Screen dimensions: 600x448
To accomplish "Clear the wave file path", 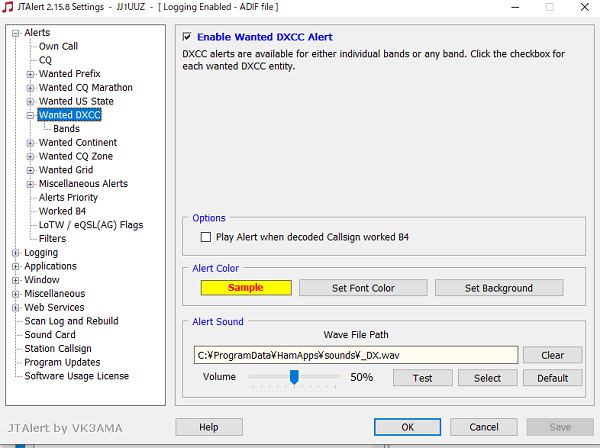I will coord(553,355).
